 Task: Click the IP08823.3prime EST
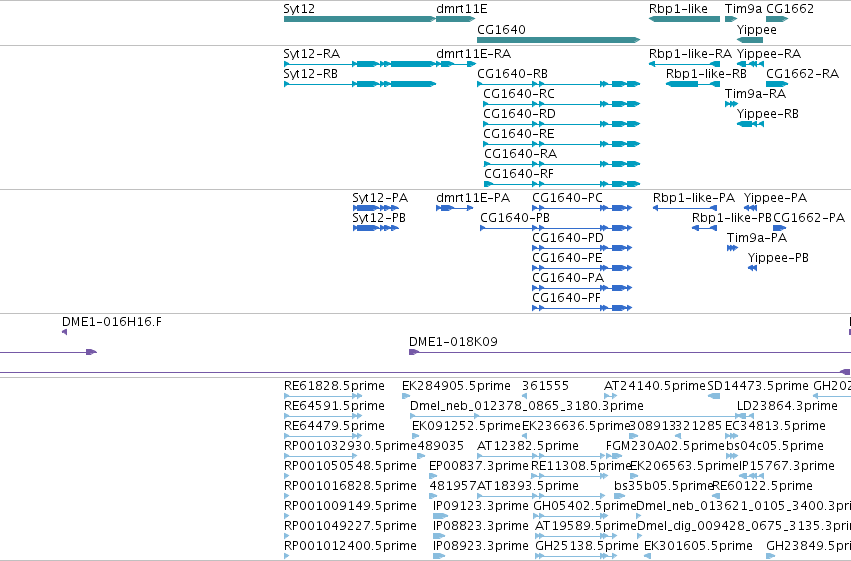[x=439, y=537]
